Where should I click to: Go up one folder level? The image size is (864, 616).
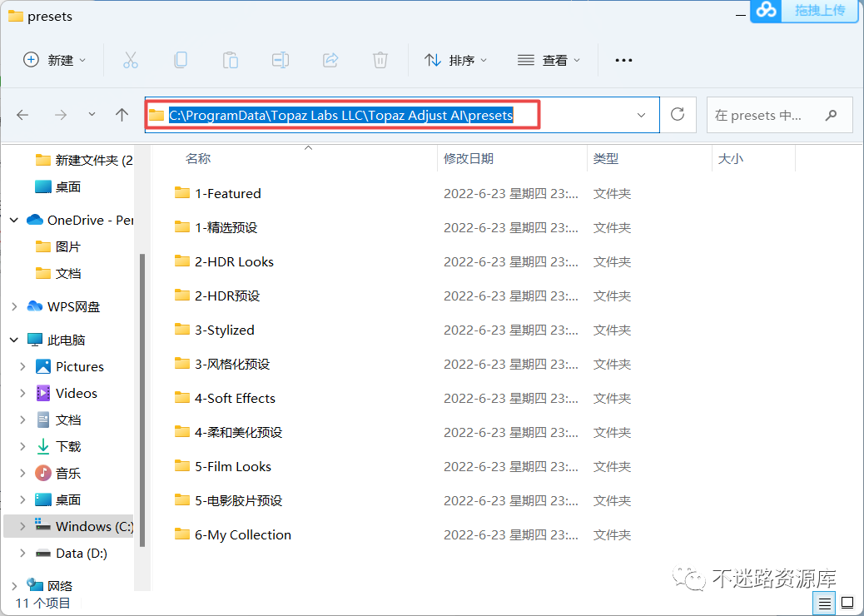pos(122,115)
